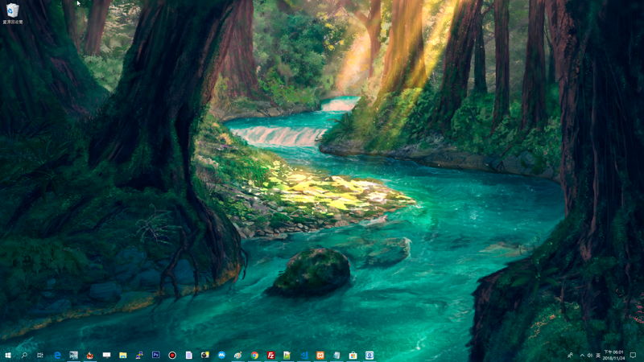
Task: Click the white monitor-shaped taskbar icon
Action: (106, 355)
